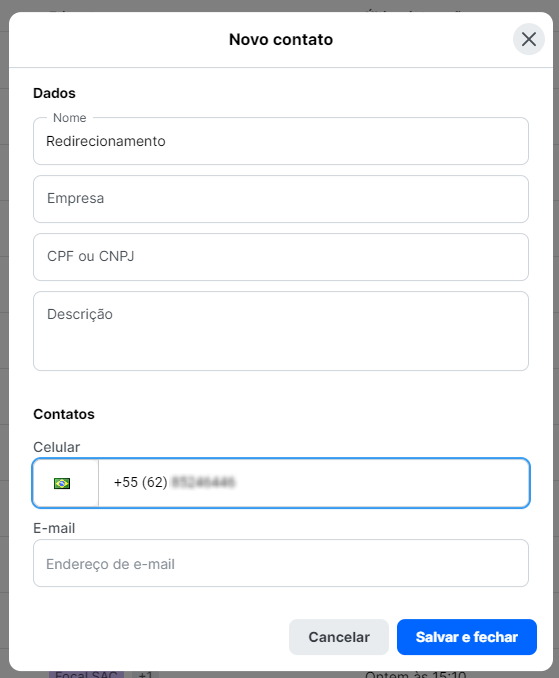Select the CPF ou CNPJ field

(x=281, y=257)
